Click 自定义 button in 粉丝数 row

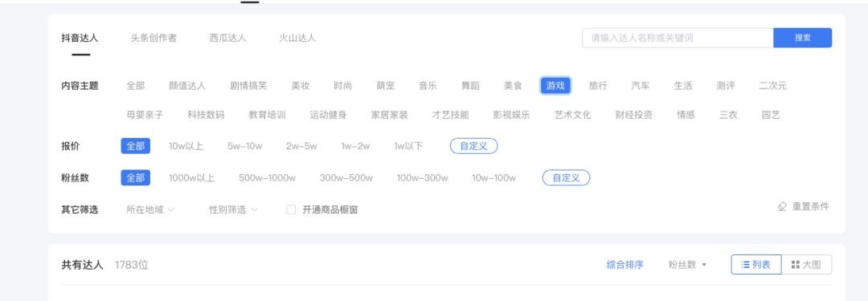567,177
